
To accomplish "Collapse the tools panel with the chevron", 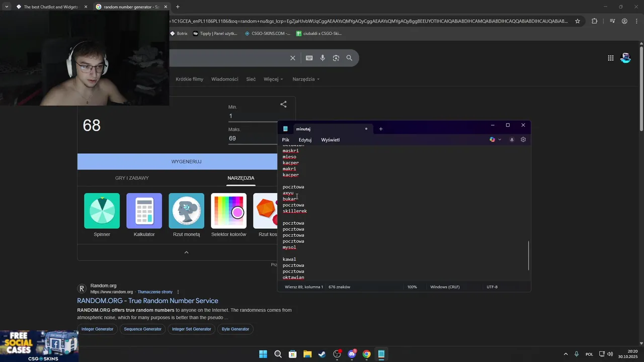I will click(x=186, y=252).
